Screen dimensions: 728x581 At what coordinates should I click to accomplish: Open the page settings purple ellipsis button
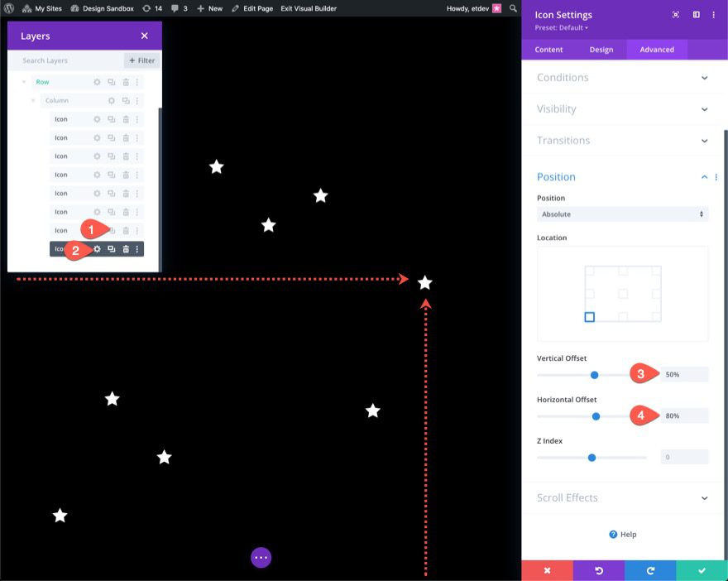tap(261, 557)
